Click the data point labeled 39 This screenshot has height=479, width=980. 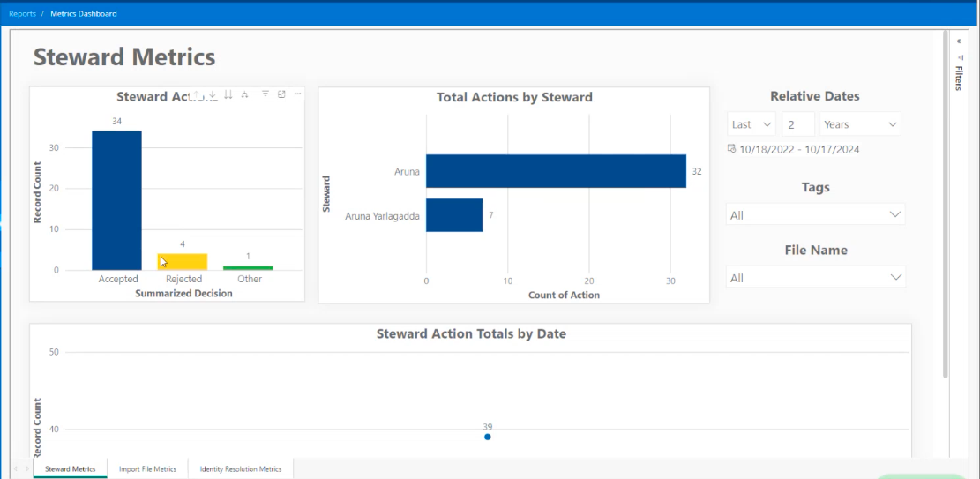[x=488, y=437]
